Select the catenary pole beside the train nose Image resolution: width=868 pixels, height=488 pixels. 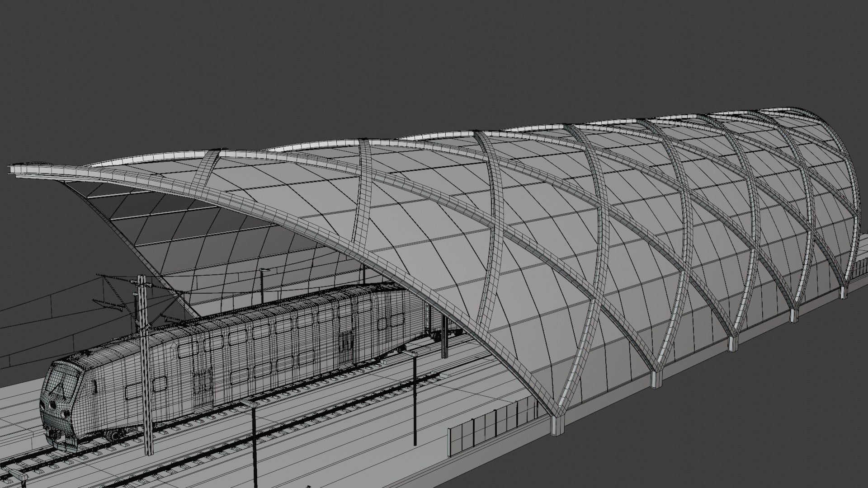(x=145, y=364)
